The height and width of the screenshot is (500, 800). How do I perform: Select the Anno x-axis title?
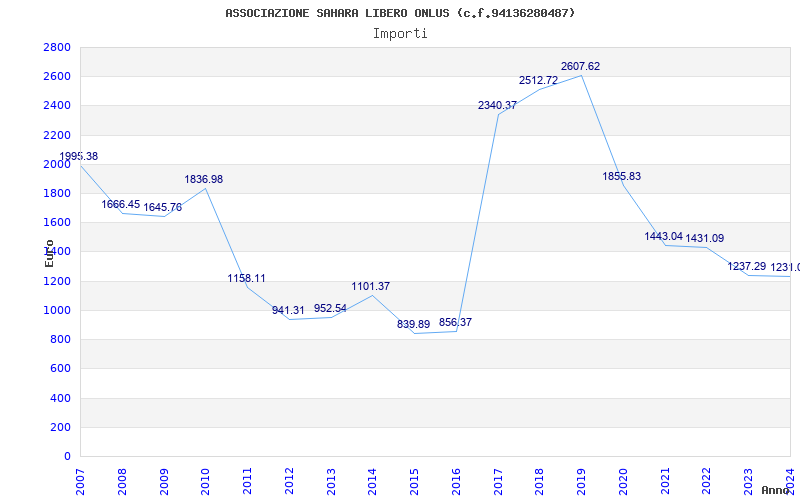pyautogui.click(x=775, y=490)
